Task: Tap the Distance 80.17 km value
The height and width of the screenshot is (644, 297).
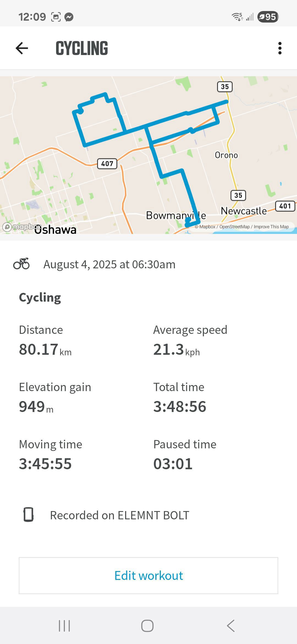Action: tap(45, 350)
